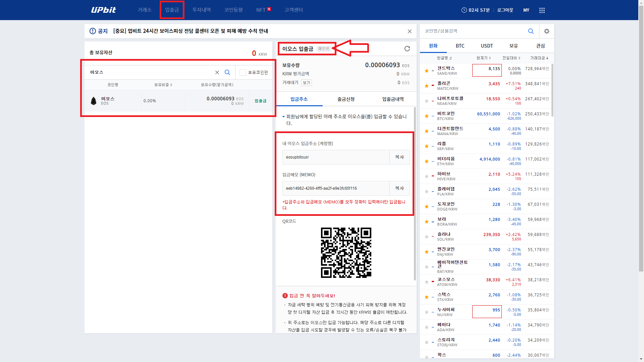The image size is (644, 362).
Task: Sort holdings by 보유비중 column
Action: 163,85
